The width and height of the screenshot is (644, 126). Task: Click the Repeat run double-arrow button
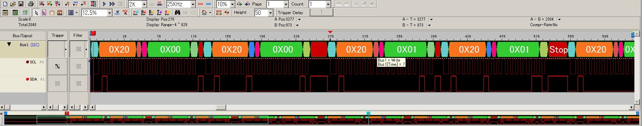[112, 4]
